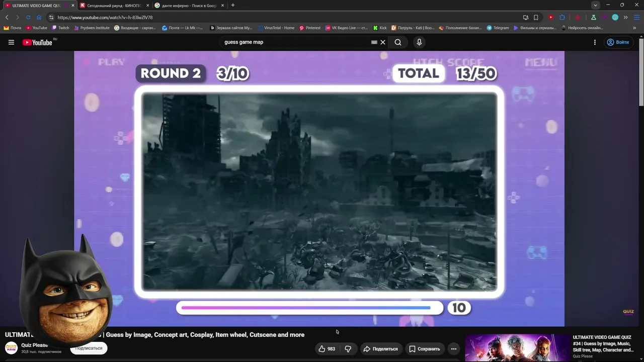Open the Почта — Lk Mk bookmark
Image resolution: width=644 pixels, height=362 pixels.
pos(183,28)
